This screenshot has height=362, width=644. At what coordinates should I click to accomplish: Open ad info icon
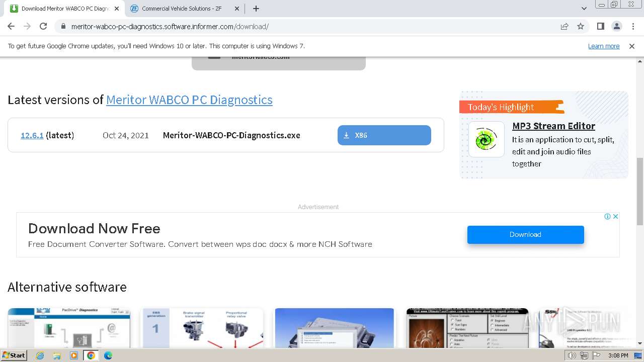tap(607, 217)
